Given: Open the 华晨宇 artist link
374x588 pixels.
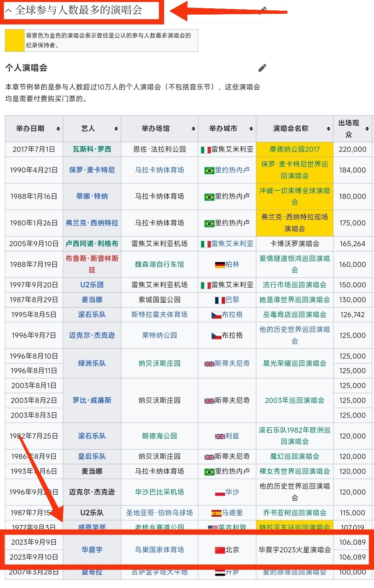Looking at the screenshot, I should (92, 550).
